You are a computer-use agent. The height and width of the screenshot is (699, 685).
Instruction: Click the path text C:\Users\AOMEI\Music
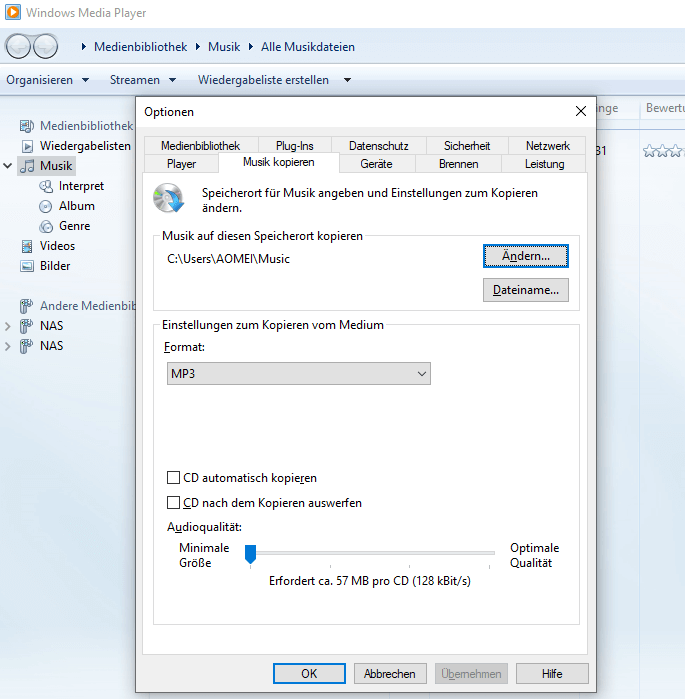coord(228,259)
